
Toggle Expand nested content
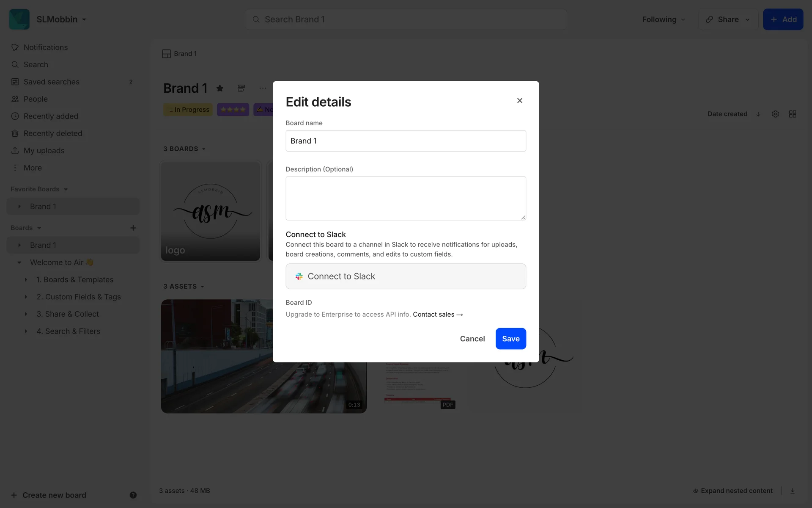click(732, 491)
